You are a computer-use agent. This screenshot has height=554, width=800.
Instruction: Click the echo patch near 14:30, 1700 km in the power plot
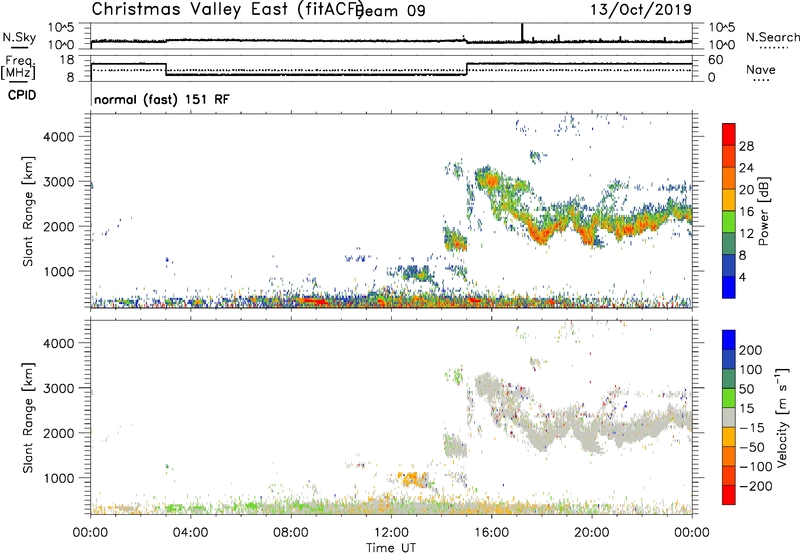(x=455, y=240)
